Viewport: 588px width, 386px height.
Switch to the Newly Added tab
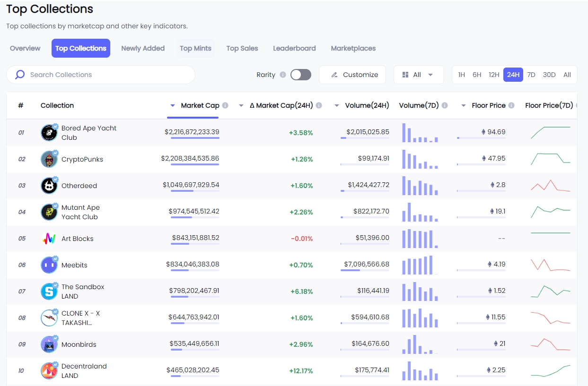143,48
